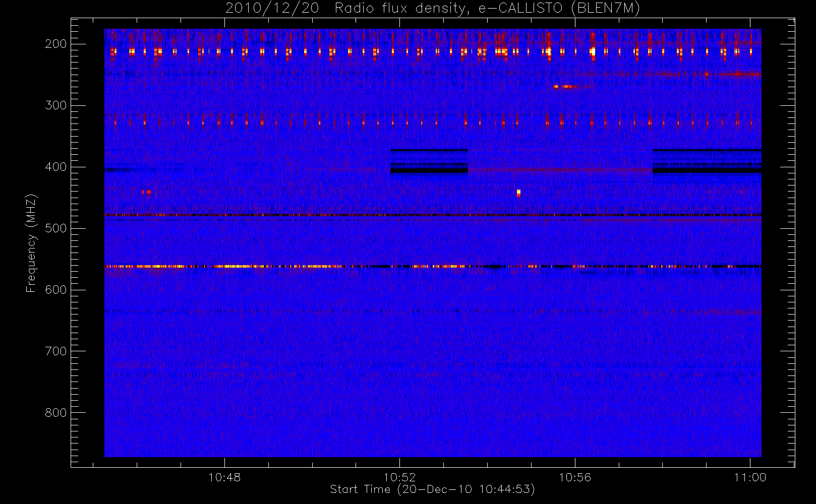Click the bright burst near 440 MHz after 10:54
Viewport: 816px width, 504px height.
(x=518, y=193)
